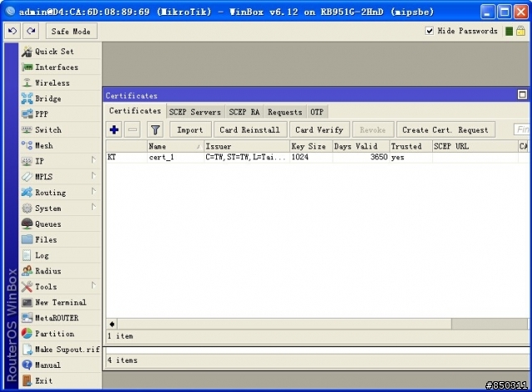Open the Queues menu item
The height and width of the screenshot is (392, 532).
[x=61, y=223]
